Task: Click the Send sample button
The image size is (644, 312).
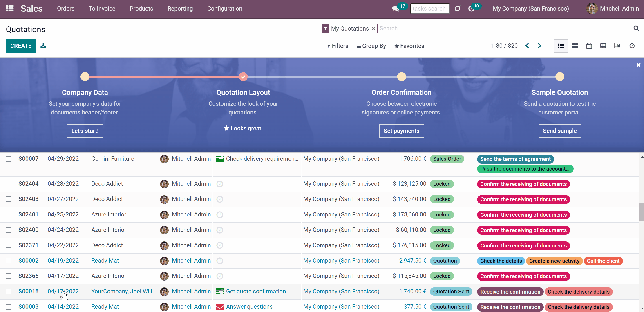Action: [x=560, y=131]
